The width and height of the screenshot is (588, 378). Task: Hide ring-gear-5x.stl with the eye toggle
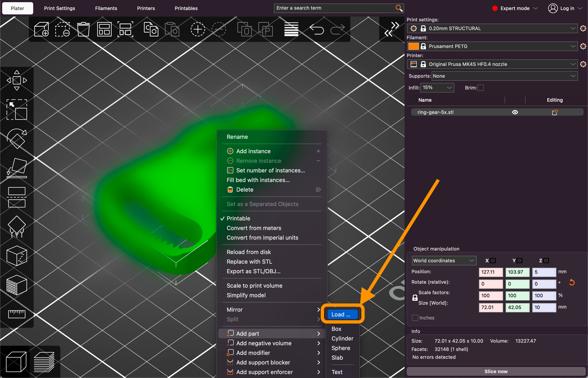click(515, 112)
